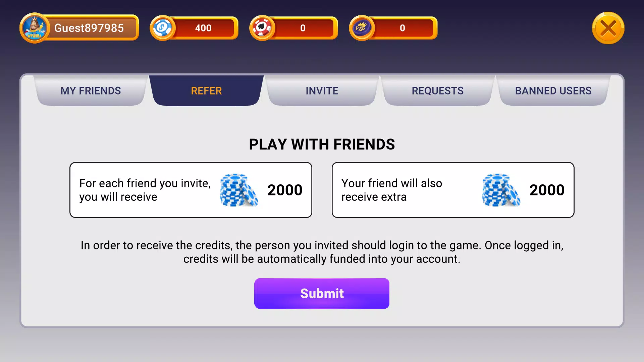Click the purple Submit button
This screenshot has width=644, height=362.
(322, 294)
